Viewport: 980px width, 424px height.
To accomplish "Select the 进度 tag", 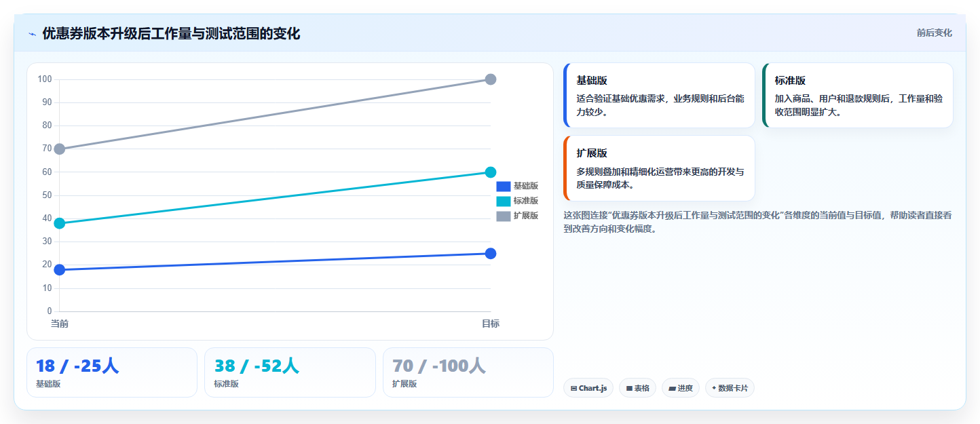I will click(681, 388).
